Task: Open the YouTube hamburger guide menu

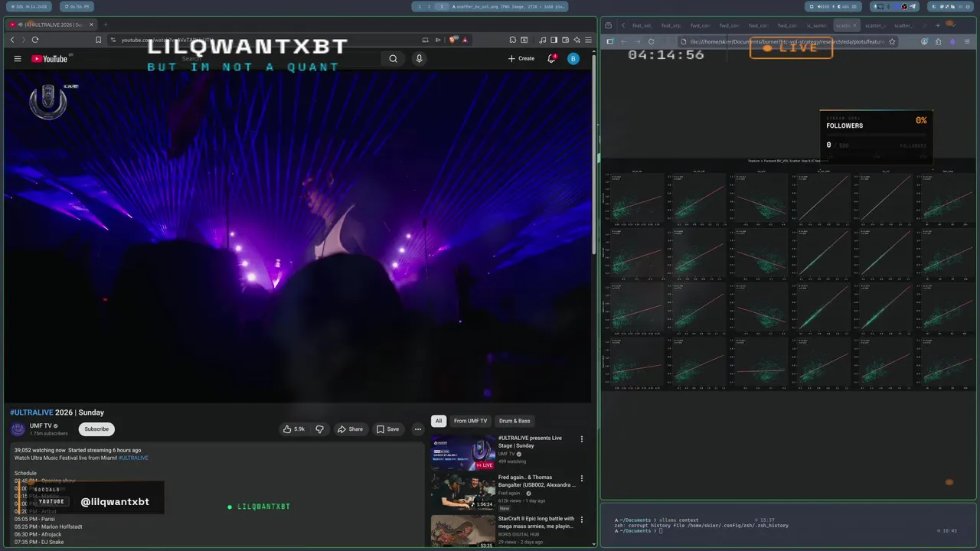Action: 18,58
